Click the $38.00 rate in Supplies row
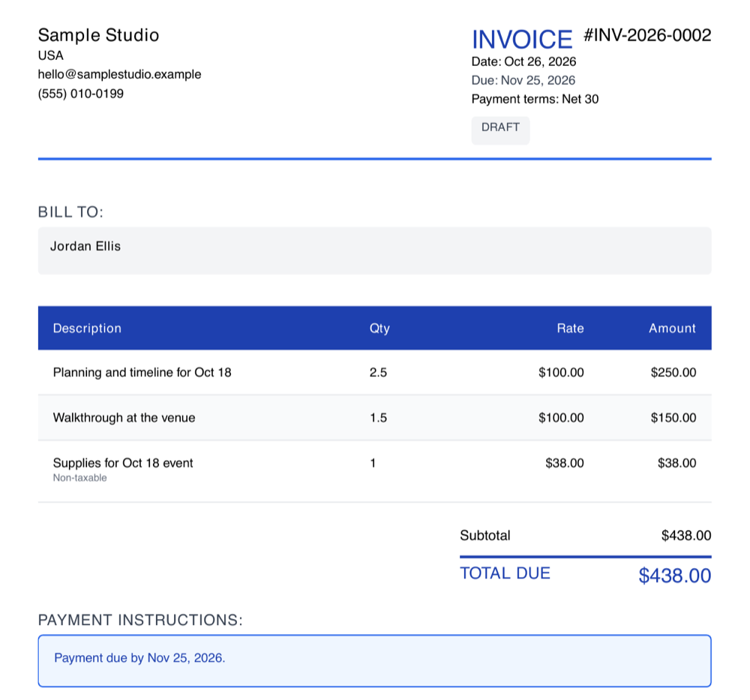 coord(565,463)
